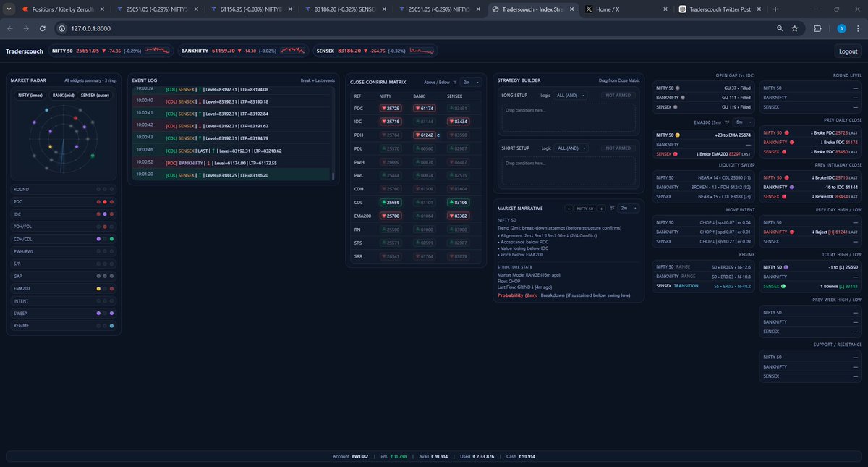
Task: Click the NIFTY CDL 25656 up-arrow chip
Action: click(389, 202)
